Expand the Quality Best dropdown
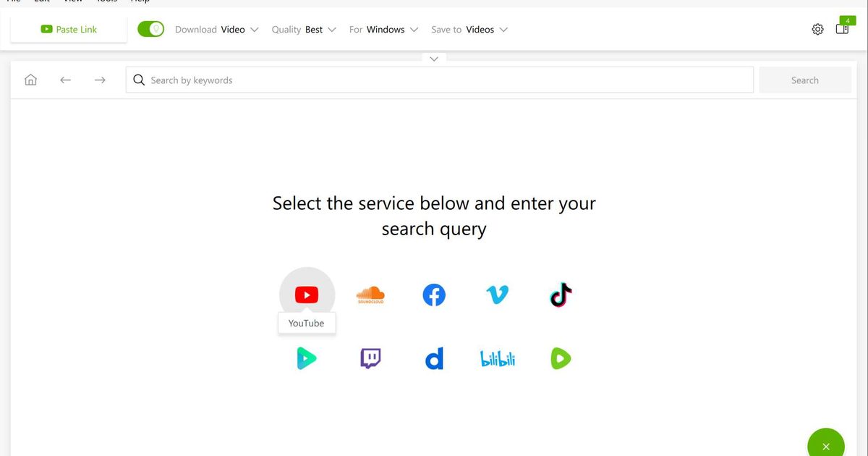This screenshot has width=868, height=456. 304,30
